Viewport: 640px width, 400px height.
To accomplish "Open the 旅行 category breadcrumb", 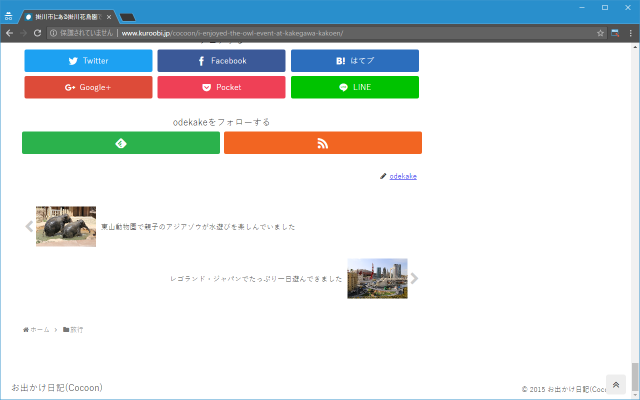I will [76, 329].
